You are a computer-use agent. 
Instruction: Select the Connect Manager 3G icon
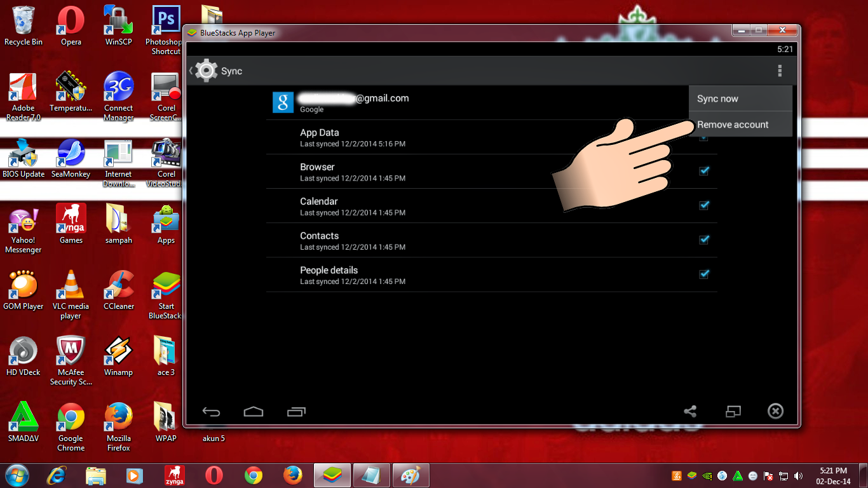[x=118, y=97]
